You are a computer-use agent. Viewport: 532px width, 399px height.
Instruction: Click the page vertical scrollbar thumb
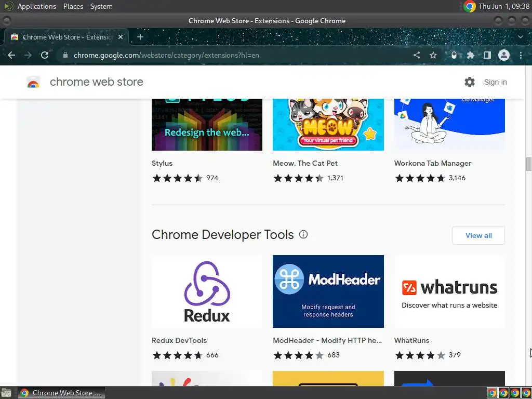(528, 164)
